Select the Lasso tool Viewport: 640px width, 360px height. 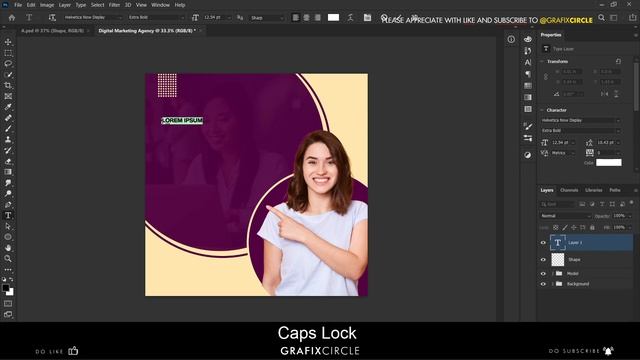coord(8,64)
